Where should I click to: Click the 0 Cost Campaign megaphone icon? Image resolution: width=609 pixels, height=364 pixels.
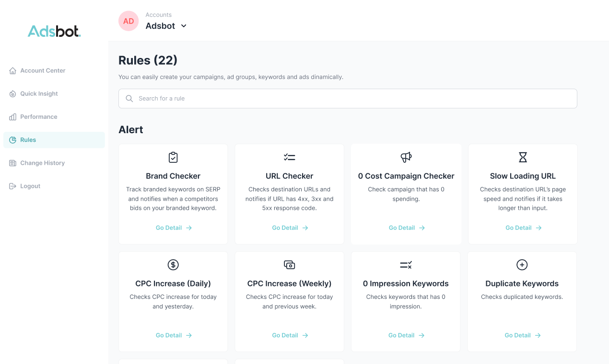[x=406, y=157]
